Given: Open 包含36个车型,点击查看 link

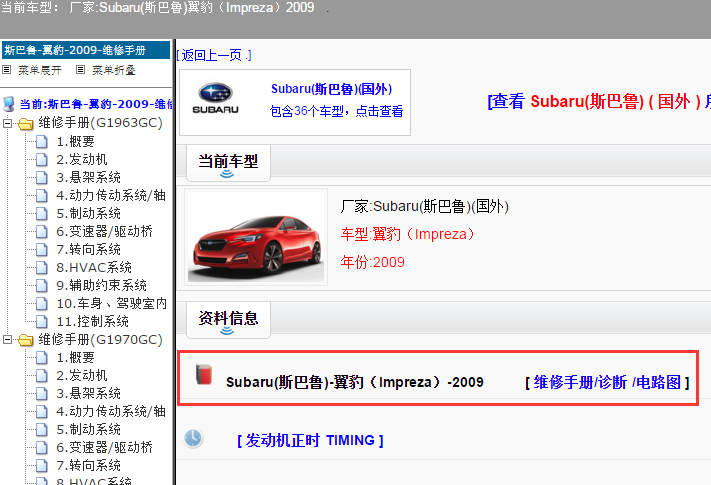Looking at the screenshot, I should point(336,111).
